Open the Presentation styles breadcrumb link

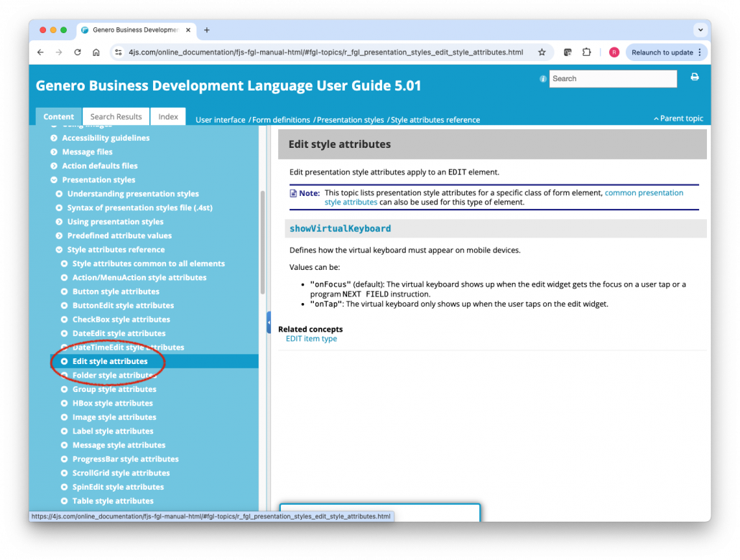pyautogui.click(x=350, y=120)
